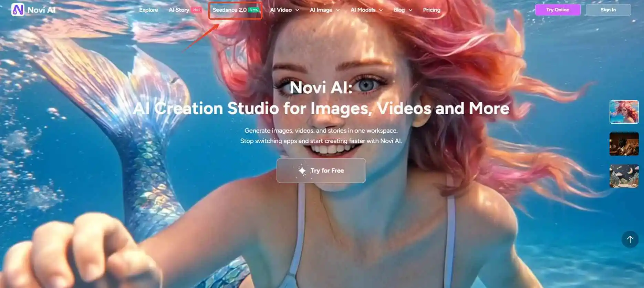
Task: Go to the Pricing page
Action: click(432, 10)
